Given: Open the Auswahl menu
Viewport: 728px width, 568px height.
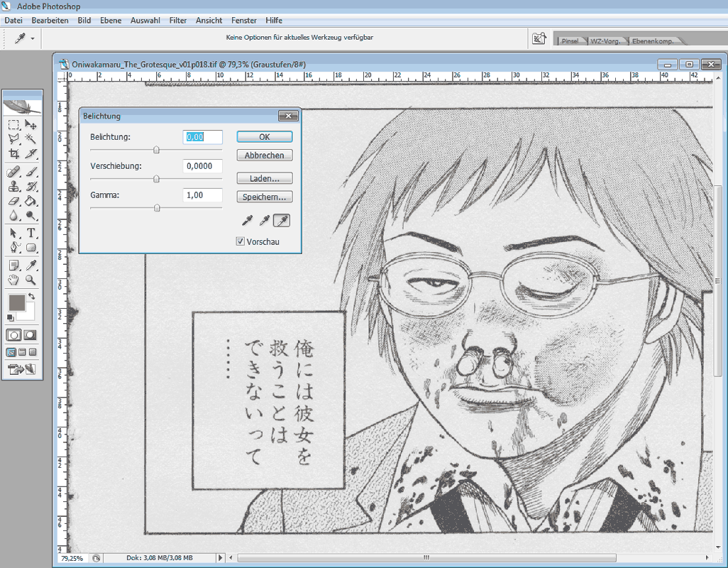Looking at the screenshot, I should point(145,21).
